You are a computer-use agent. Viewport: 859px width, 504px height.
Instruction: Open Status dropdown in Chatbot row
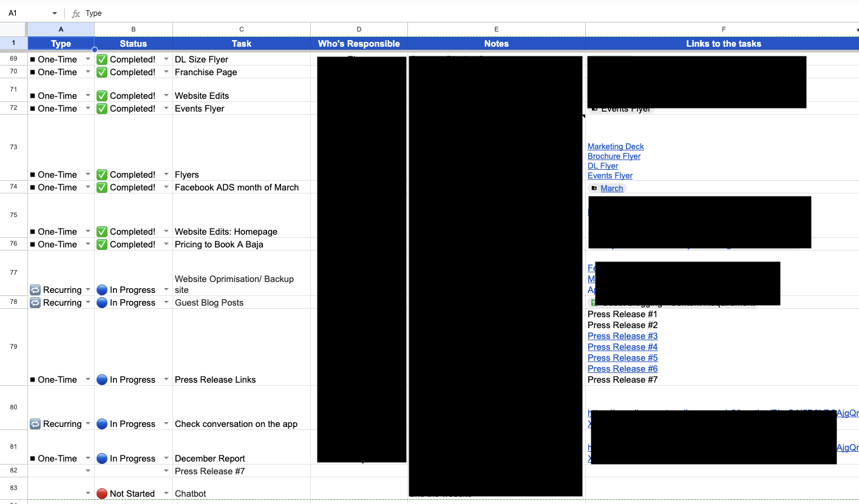click(166, 494)
